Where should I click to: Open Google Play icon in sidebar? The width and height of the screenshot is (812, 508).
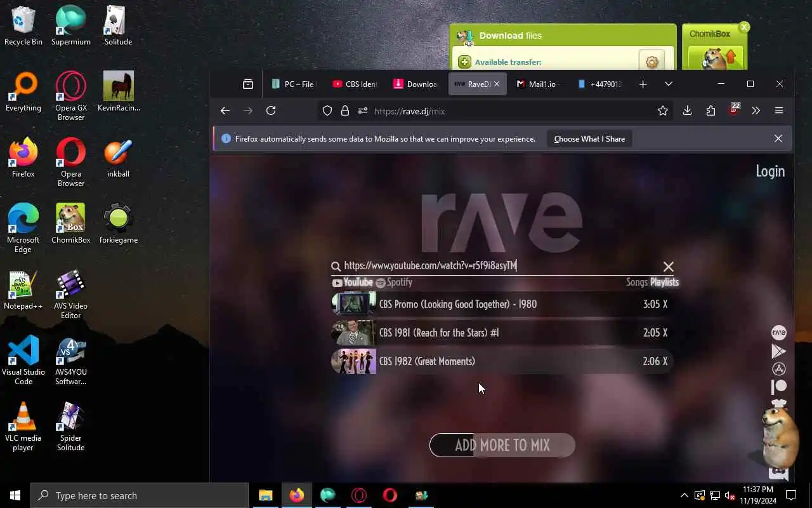click(x=778, y=351)
